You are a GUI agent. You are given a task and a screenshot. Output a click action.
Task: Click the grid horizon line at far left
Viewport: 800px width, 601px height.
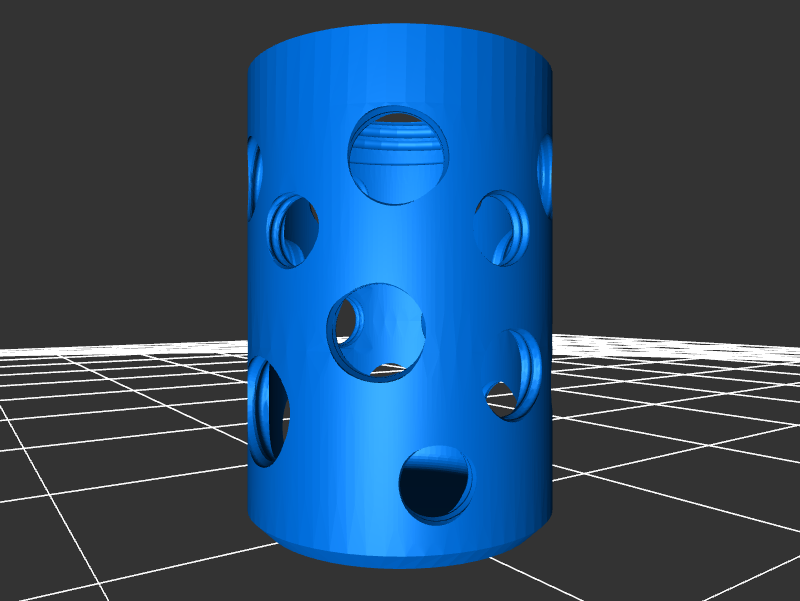(30, 349)
